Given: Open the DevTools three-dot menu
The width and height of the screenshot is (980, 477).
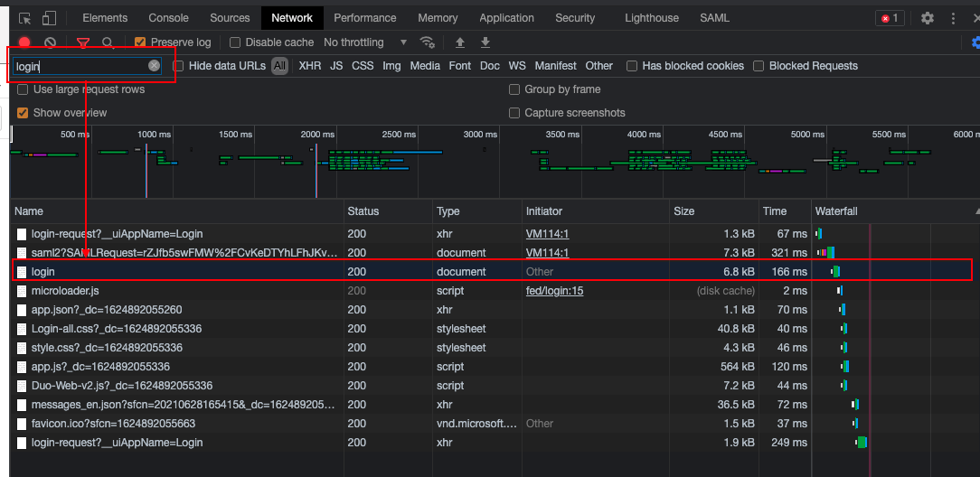Looking at the screenshot, I should point(953,18).
